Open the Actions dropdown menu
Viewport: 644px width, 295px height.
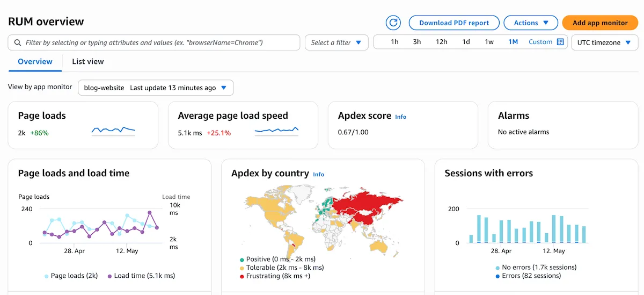531,23
